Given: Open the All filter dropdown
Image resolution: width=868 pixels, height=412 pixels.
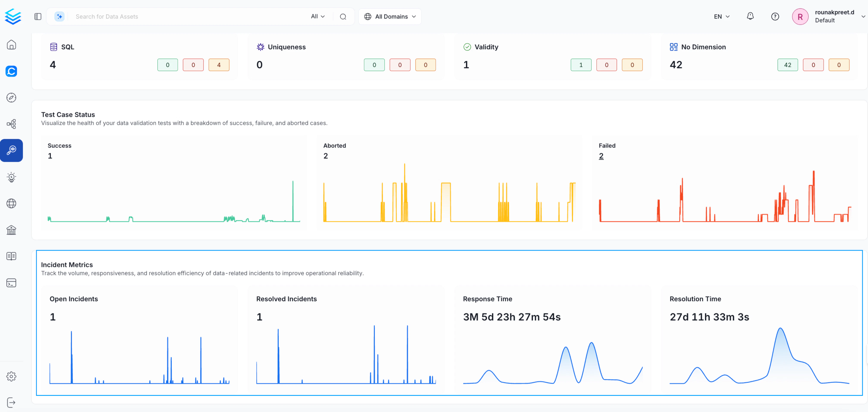Looking at the screenshot, I should click(318, 16).
